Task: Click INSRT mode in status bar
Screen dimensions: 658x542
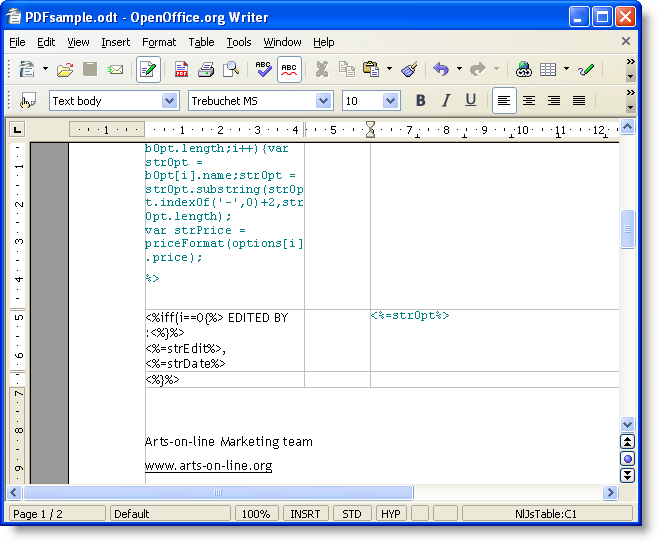Action: [305, 514]
